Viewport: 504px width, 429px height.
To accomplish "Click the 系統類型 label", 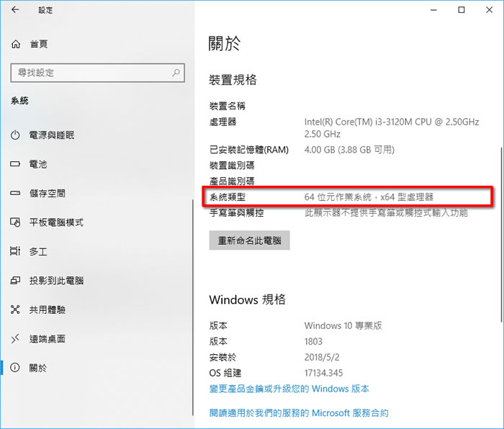I will pyautogui.click(x=228, y=197).
